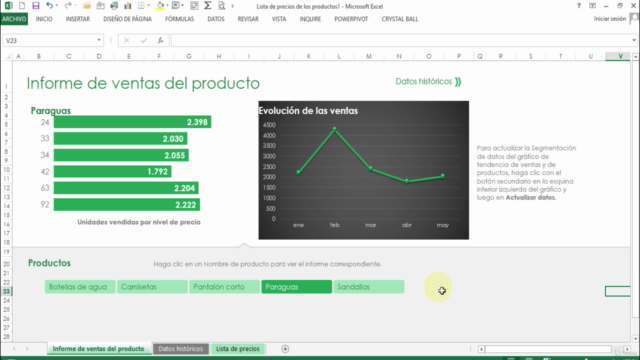Screen dimensions: 640x360
Task: Open the VISTA ribbon tab
Action: [x=279, y=19]
